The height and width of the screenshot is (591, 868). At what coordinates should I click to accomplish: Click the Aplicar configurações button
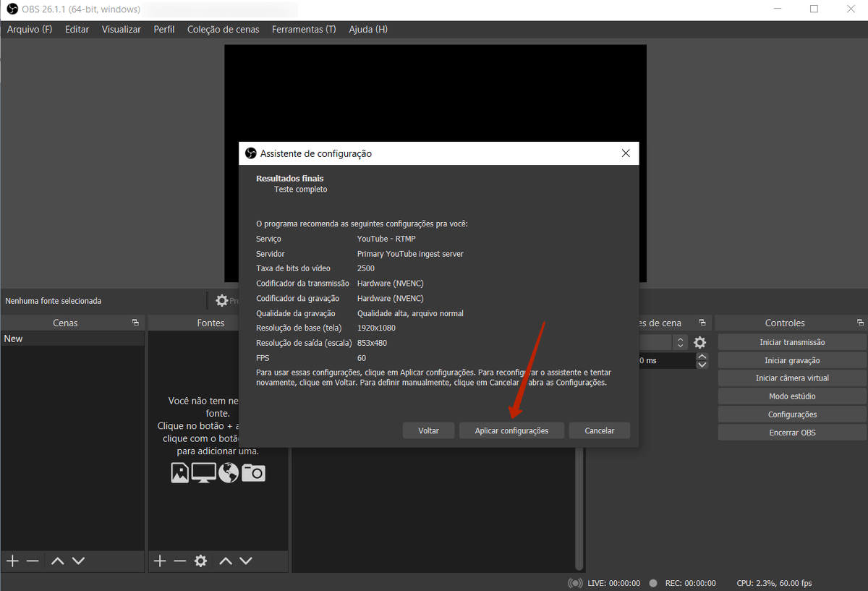[511, 430]
